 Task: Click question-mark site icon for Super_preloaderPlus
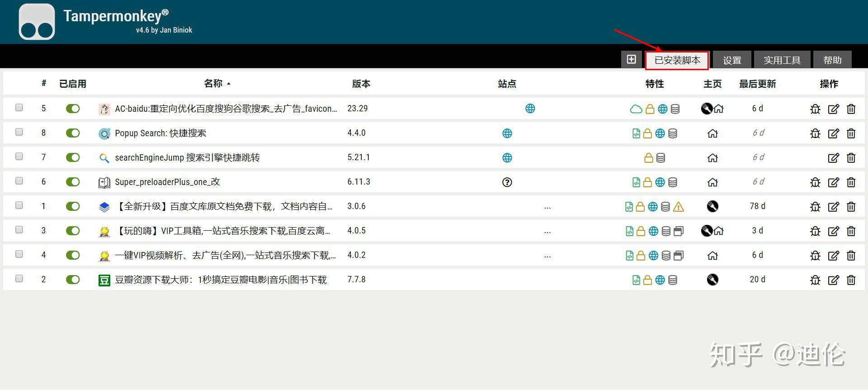pyautogui.click(x=507, y=182)
